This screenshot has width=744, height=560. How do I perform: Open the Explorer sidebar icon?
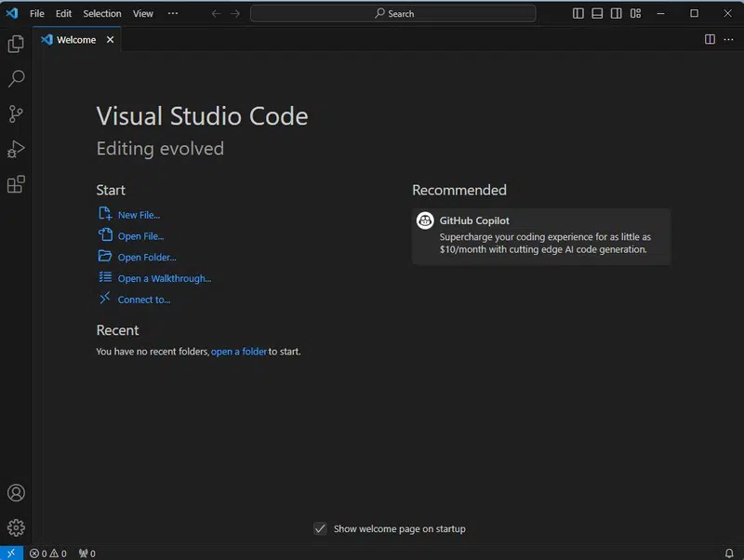pyautogui.click(x=15, y=44)
